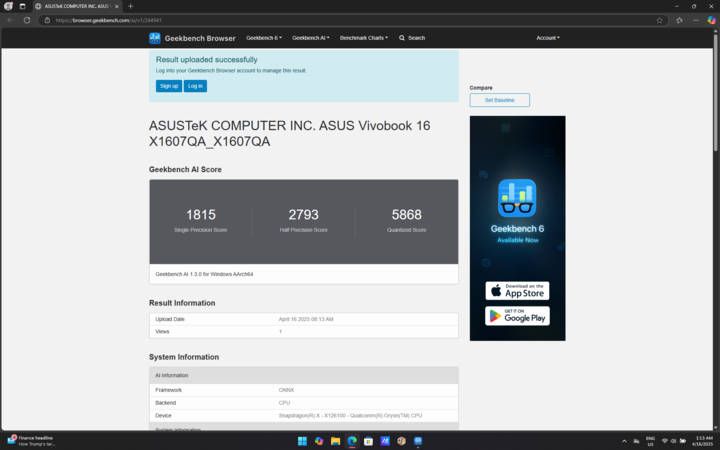This screenshot has height=450, width=720.
Task: Click the Device Snapdragon row value
Action: pyautogui.click(x=350, y=416)
